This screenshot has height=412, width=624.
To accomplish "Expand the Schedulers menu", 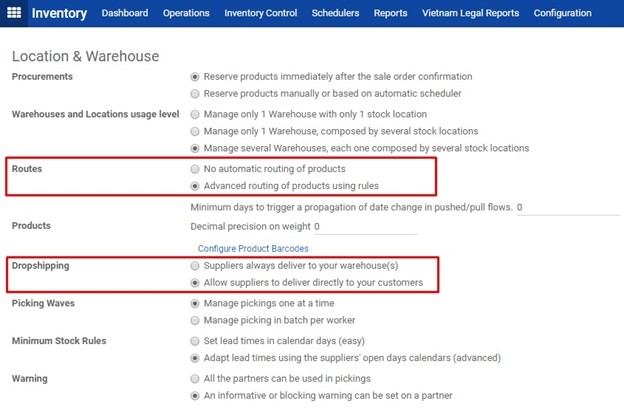I will (335, 13).
